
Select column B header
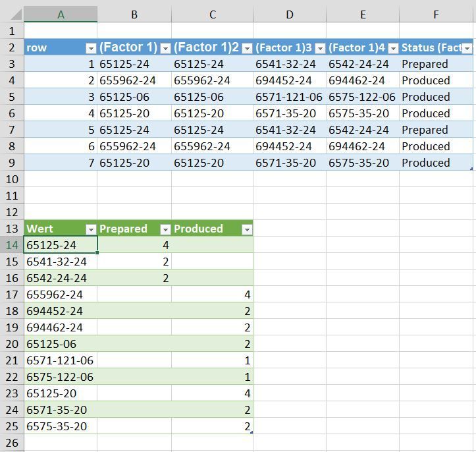click(x=134, y=14)
